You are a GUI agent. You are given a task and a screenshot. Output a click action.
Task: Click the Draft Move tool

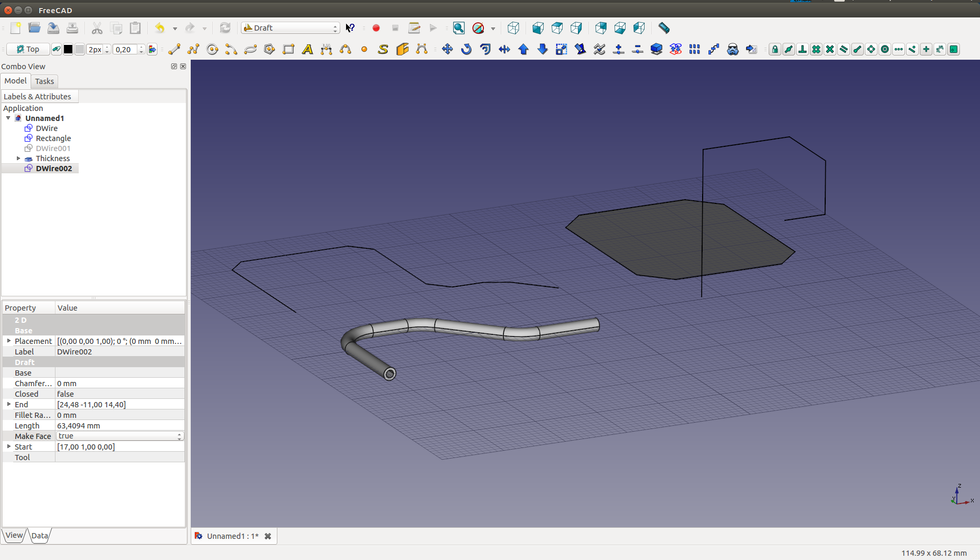coord(447,49)
